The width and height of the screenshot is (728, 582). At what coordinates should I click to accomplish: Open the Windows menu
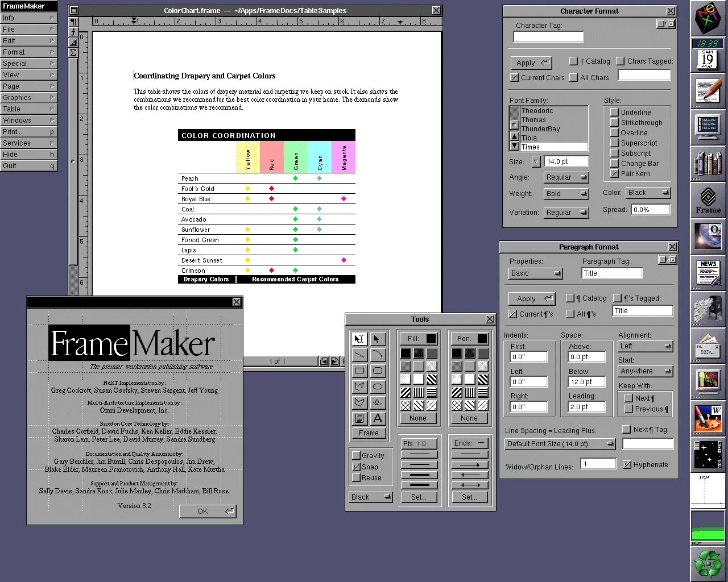pos(28,120)
